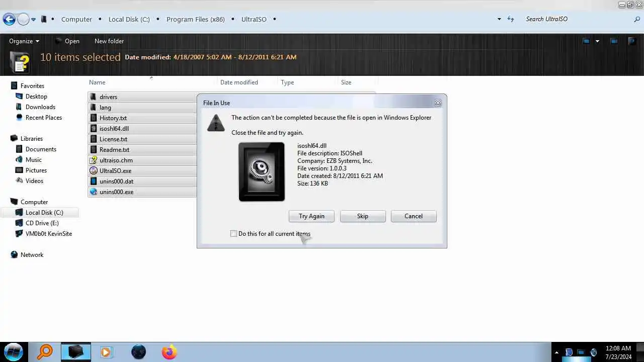Change the view with the view icon
644x362 pixels.
coord(586,41)
